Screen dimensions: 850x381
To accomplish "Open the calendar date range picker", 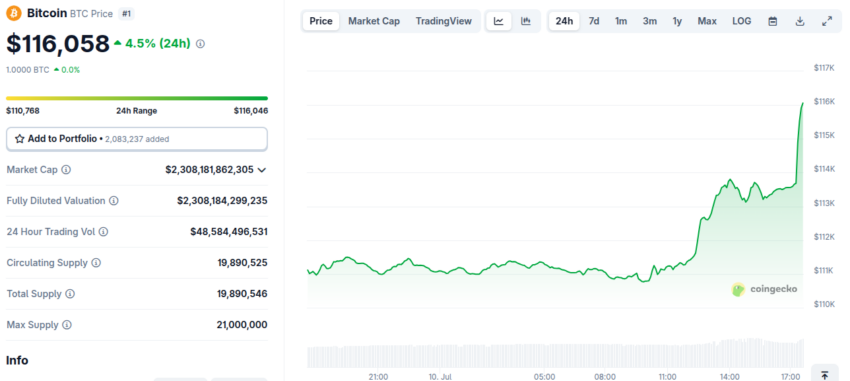I will coord(773,21).
